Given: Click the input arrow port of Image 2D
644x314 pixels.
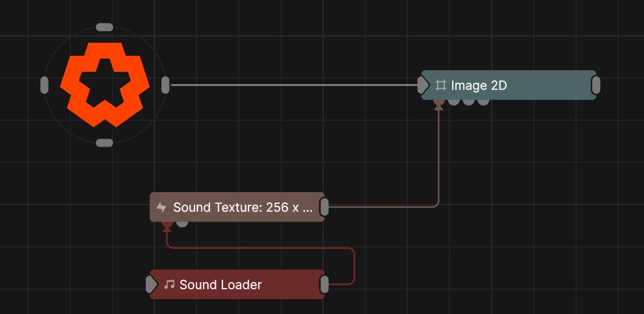Looking at the screenshot, I should [423, 85].
